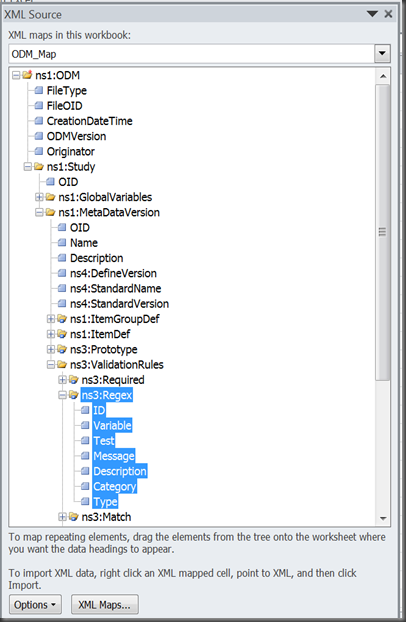
Task: Click the icon beside Regex Test
Action: 85,440
